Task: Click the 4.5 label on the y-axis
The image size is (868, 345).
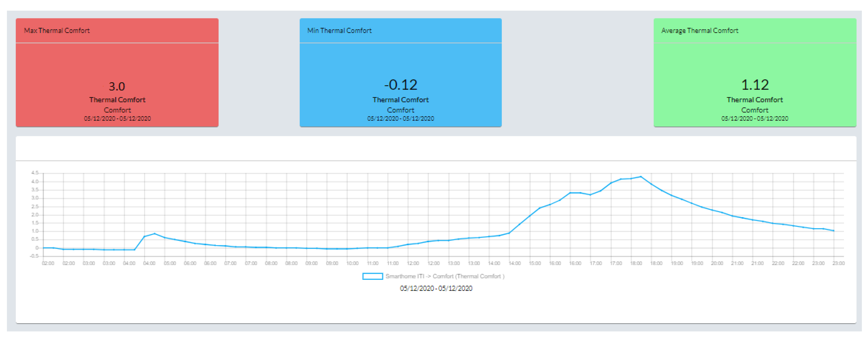Action: click(x=35, y=173)
